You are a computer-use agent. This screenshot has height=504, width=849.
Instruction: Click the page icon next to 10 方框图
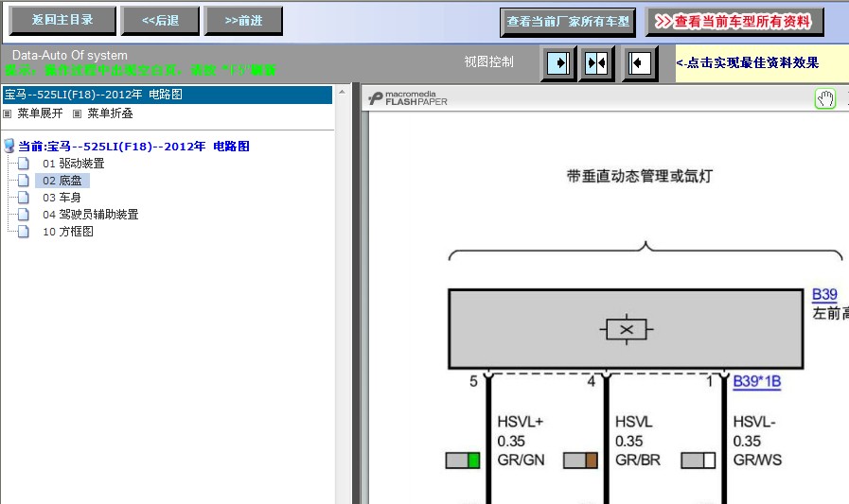coord(24,232)
